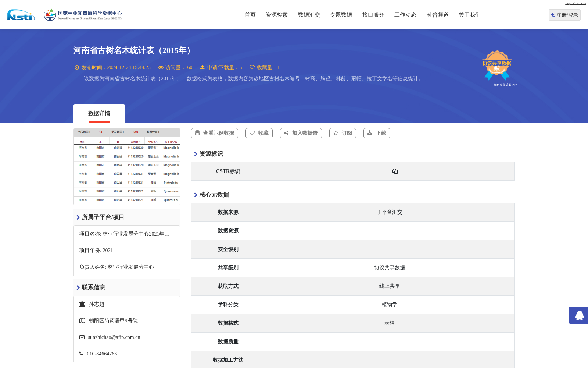The height and width of the screenshot is (368, 588).
Task: Switch to English Version link
Action: coord(576,3)
